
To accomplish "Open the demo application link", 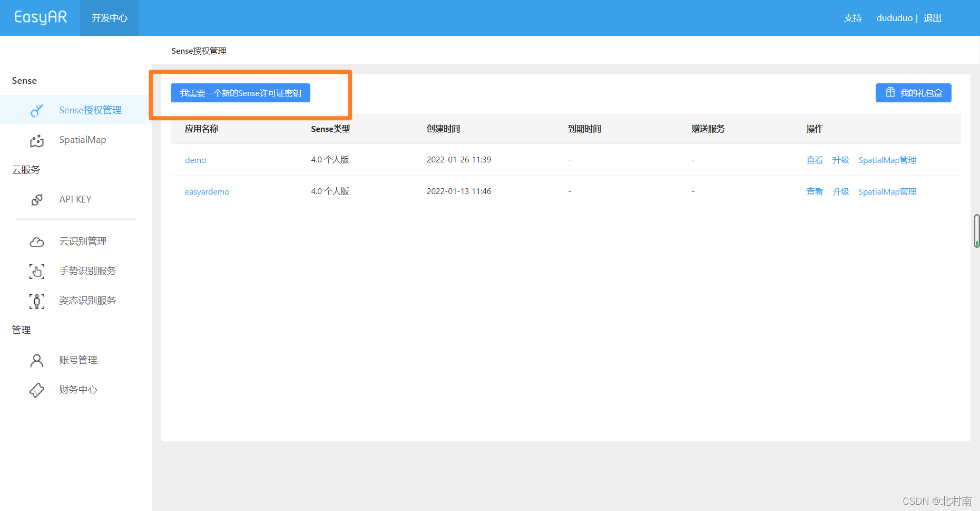I will tap(195, 160).
